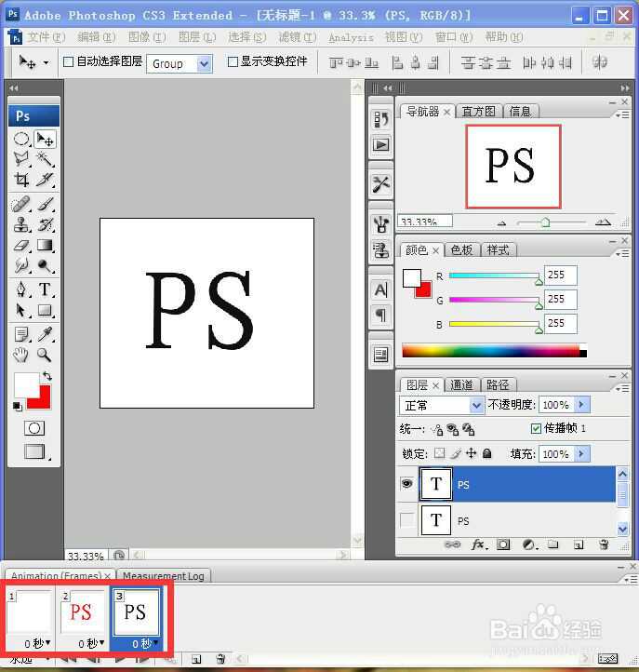The image size is (639, 672).
Task: Switch to the 样式 (Styles) tab
Action: click(499, 249)
